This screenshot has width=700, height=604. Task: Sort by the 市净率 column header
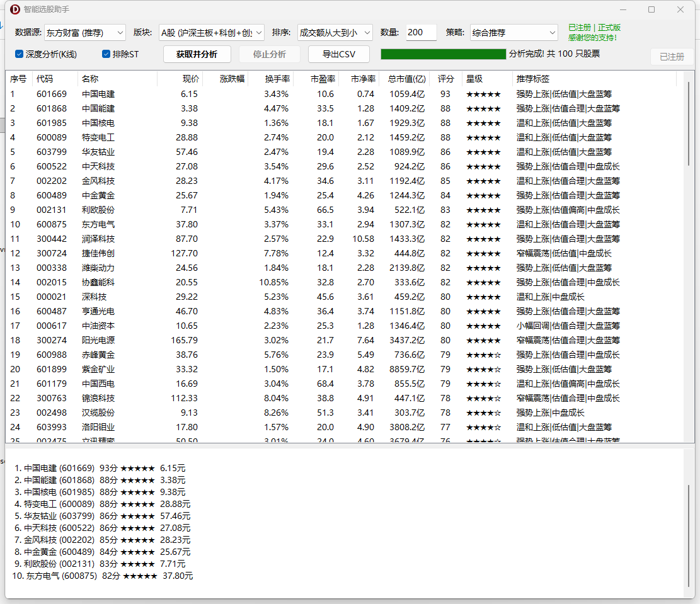(359, 79)
